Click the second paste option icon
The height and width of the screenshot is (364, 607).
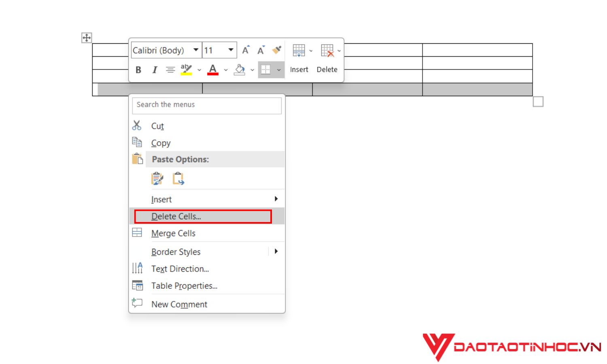tap(178, 178)
